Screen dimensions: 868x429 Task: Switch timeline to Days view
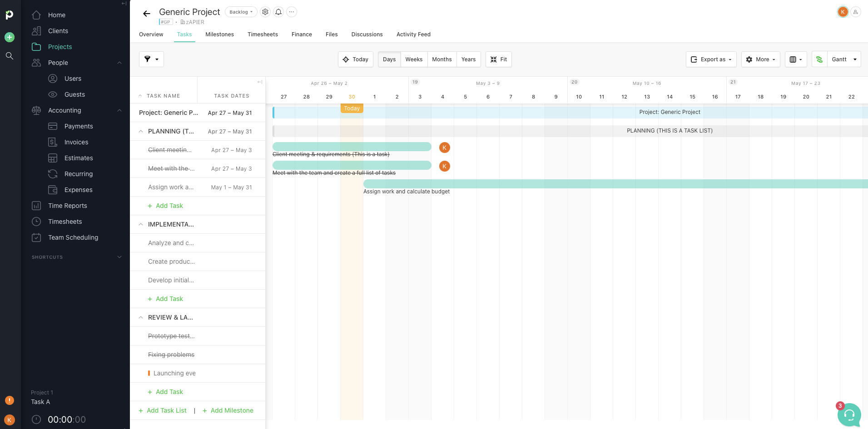click(389, 59)
